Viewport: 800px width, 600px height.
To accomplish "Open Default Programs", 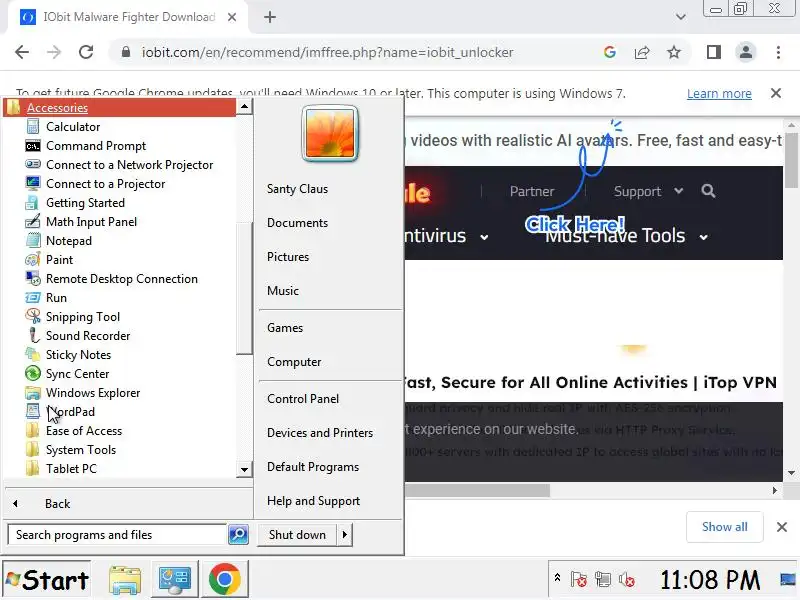I will [x=313, y=467].
